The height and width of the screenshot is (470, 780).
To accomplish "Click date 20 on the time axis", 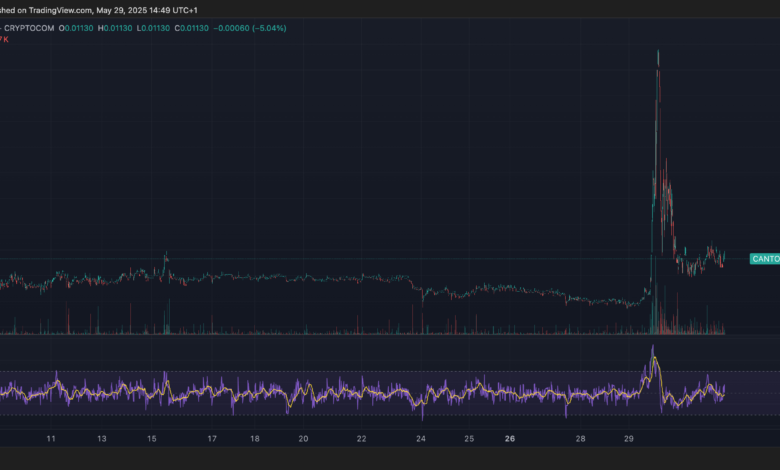I will coord(303,439).
